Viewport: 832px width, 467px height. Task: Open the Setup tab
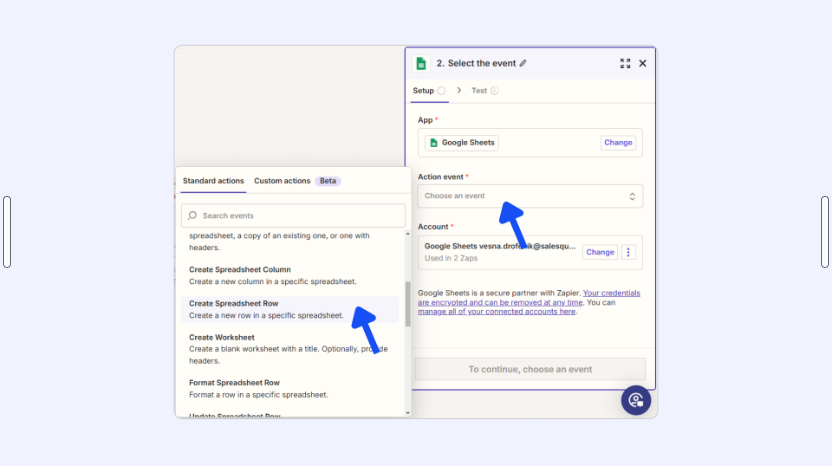[429, 91]
